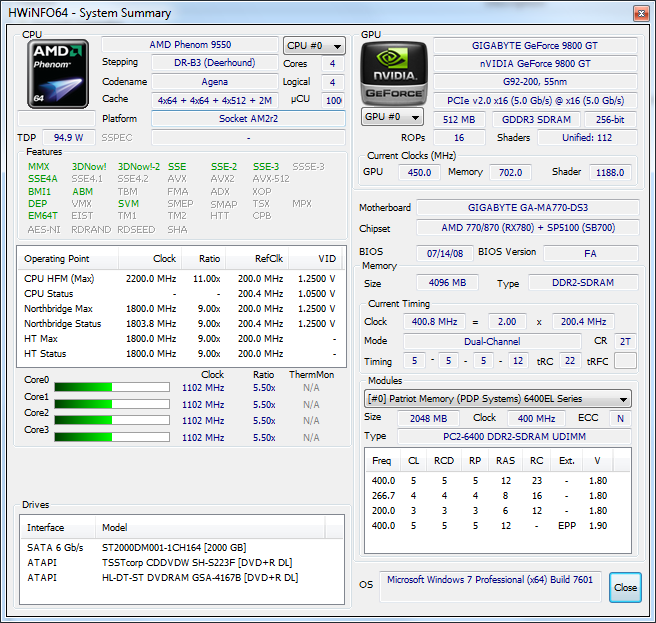Click the 256-bit bus width field
This screenshot has width=656, height=623.
click(610, 120)
